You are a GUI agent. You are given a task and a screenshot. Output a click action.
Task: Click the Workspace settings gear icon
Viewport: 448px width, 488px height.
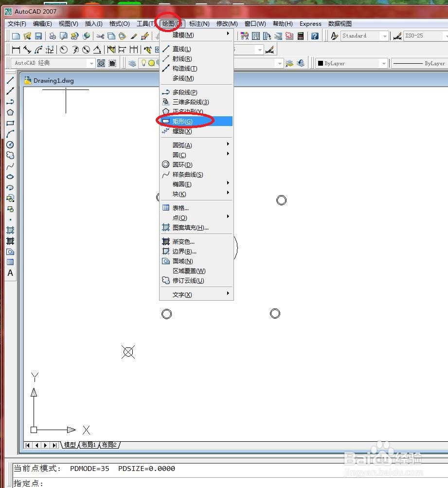pos(101,63)
